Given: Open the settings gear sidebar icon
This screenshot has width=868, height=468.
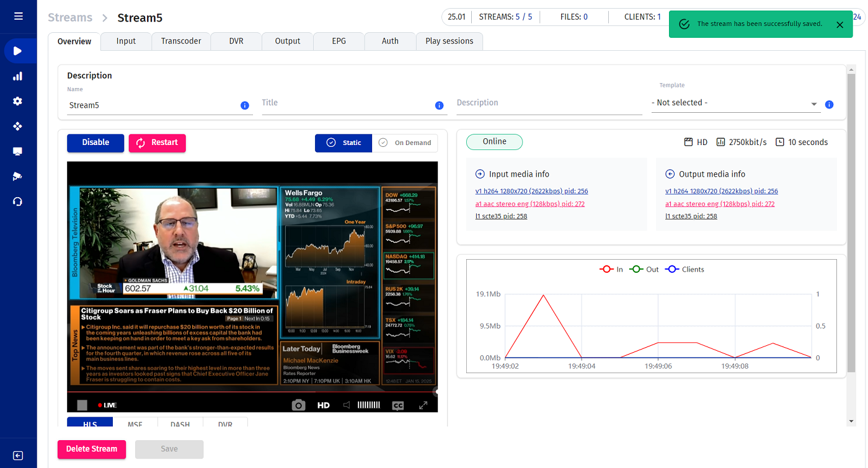Looking at the screenshot, I should point(18,101).
